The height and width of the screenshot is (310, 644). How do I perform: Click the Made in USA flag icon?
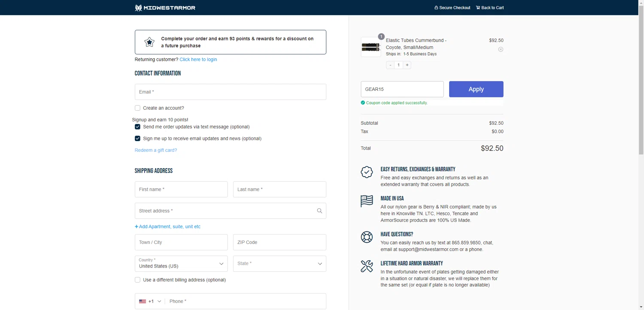pos(367,201)
